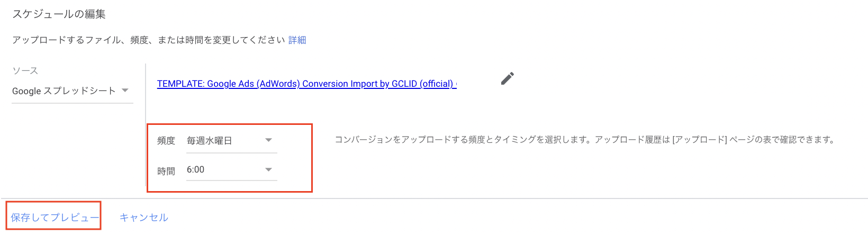The image size is (868, 235).
Task: Open the 詳細 details link
Action: (x=297, y=40)
